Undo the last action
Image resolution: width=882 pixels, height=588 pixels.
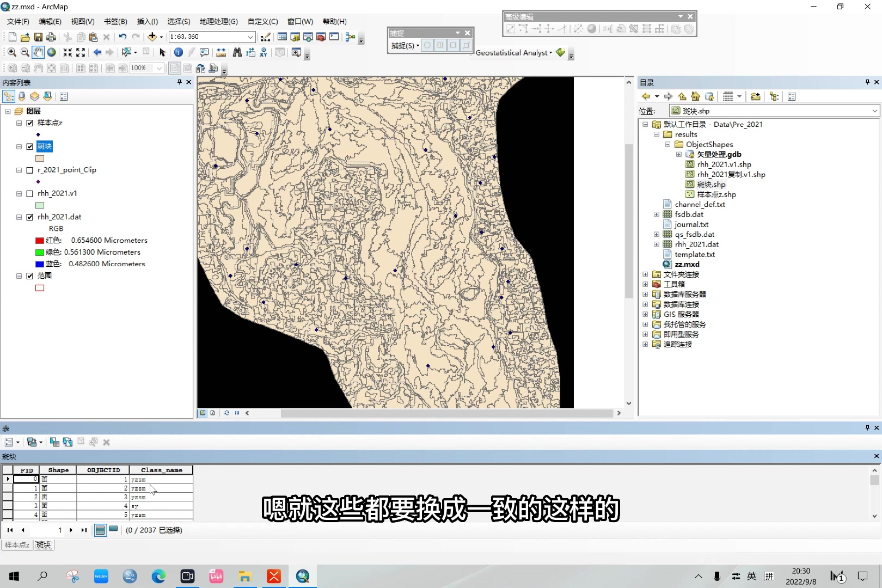[x=122, y=37]
